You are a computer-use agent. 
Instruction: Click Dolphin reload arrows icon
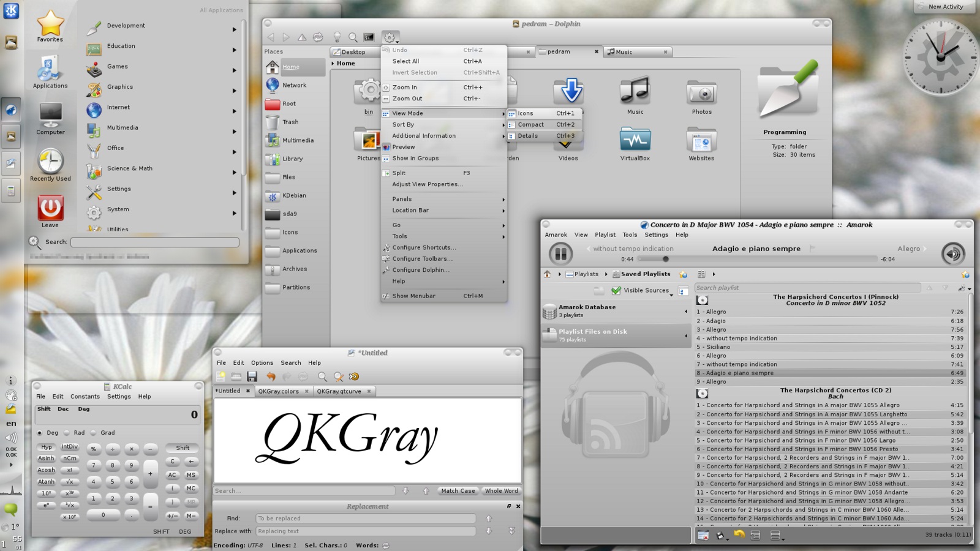pos(318,37)
